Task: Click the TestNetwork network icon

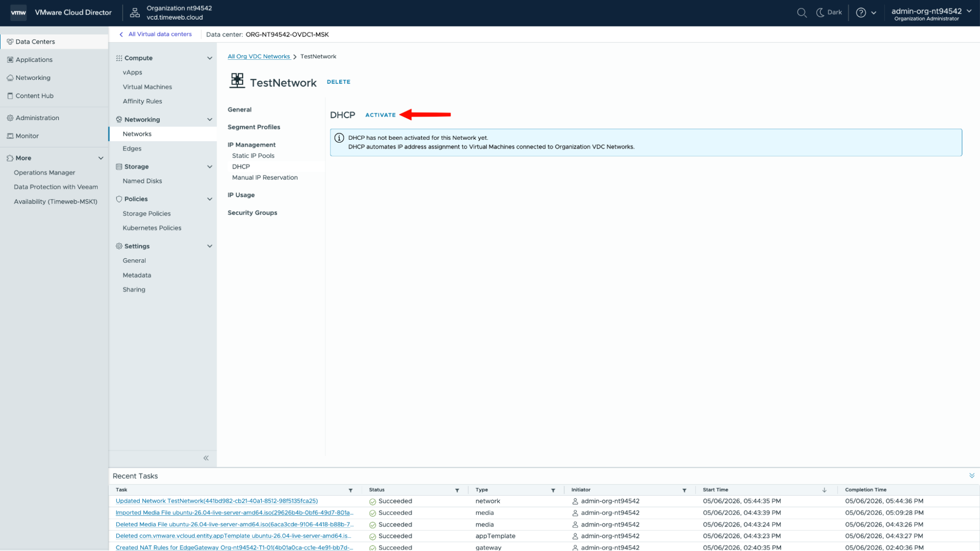Action: click(x=237, y=81)
